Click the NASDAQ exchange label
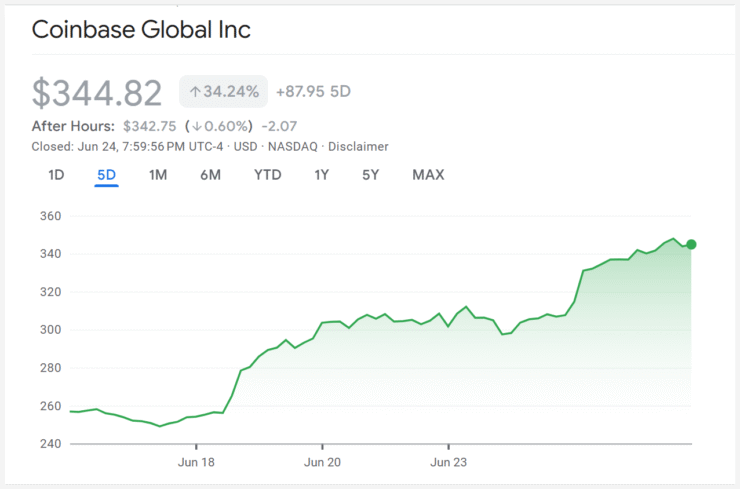 point(293,147)
